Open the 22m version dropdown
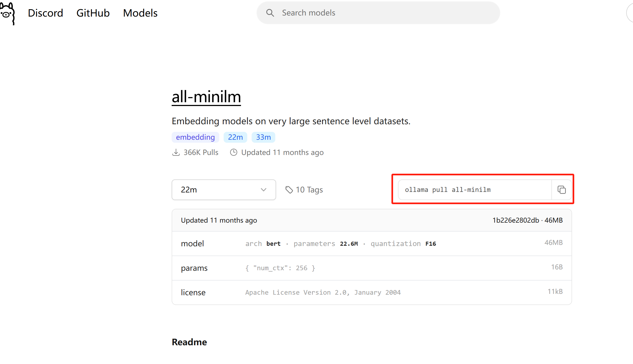 (x=223, y=190)
